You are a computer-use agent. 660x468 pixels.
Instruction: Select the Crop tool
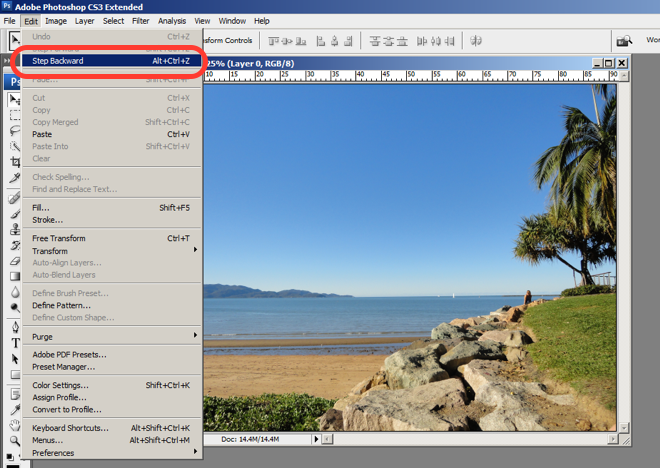tap(15, 162)
